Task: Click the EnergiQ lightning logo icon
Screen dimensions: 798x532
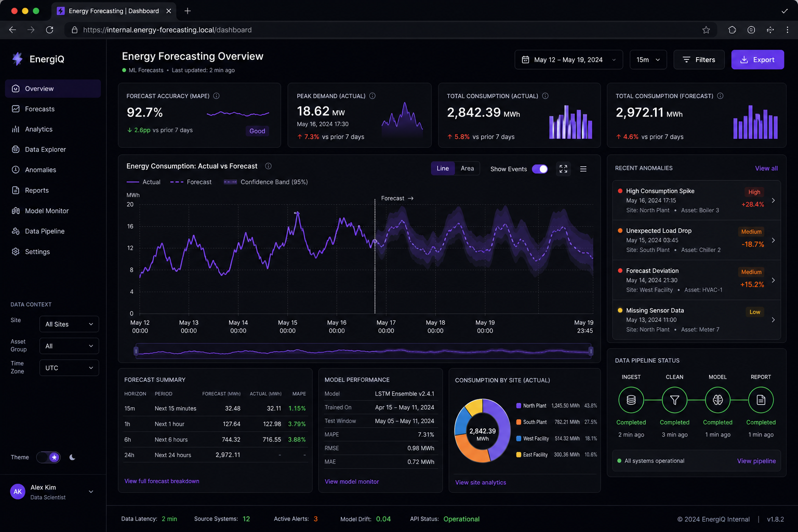Action: (18, 59)
